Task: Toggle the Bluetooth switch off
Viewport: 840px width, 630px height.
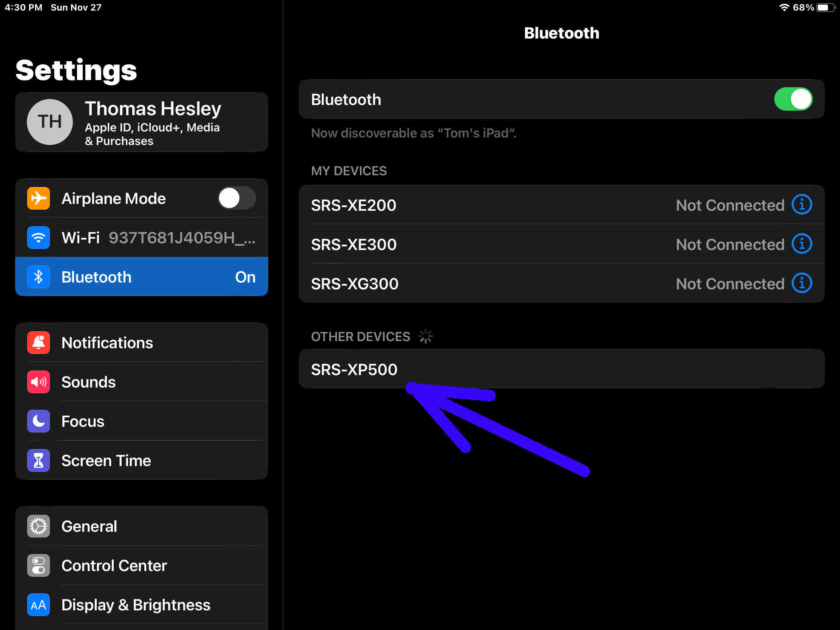Action: click(x=793, y=99)
